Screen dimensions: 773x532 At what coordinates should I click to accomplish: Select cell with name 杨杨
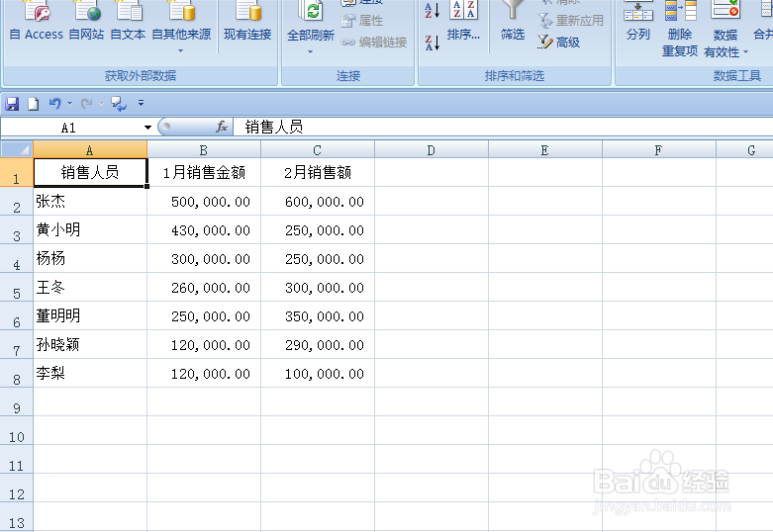[x=90, y=258]
